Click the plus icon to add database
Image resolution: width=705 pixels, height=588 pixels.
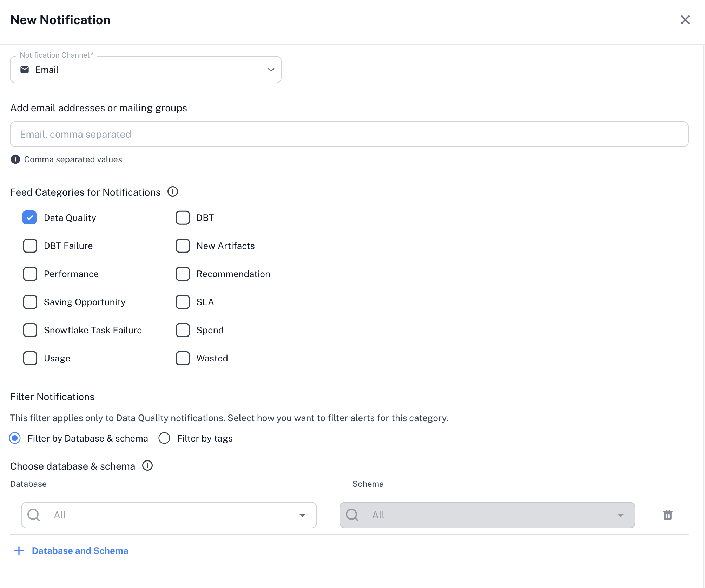tap(19, 551)
